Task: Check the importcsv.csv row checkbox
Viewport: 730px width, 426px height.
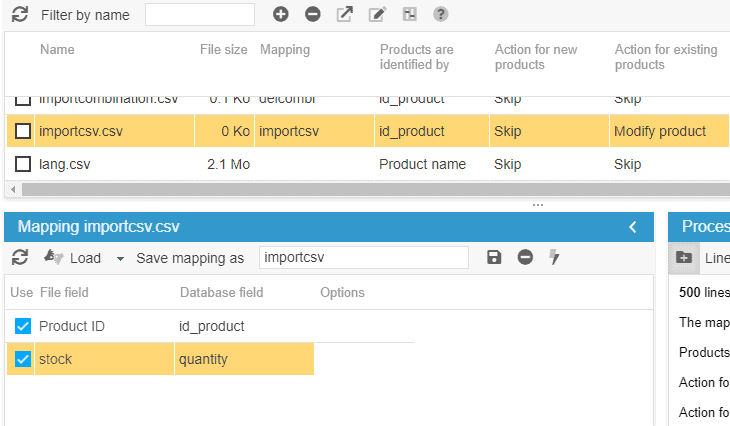Action: [23, 131]
